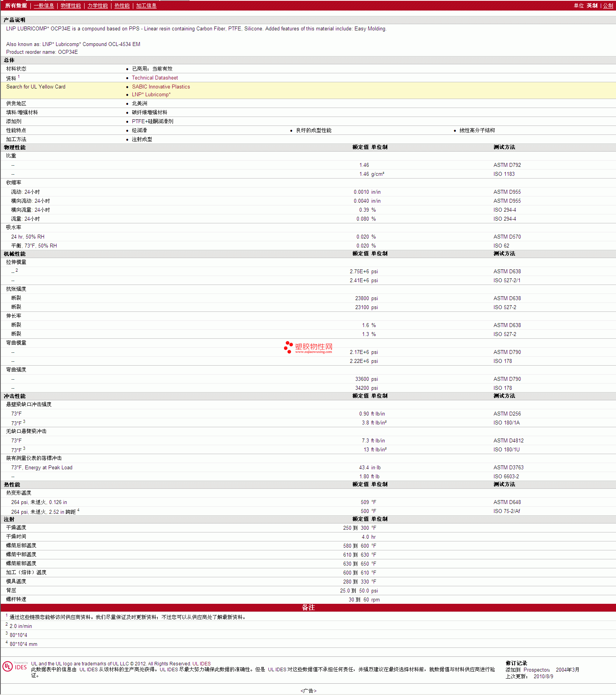Screen dimensions: 616x695
Task: Click the 注射成型 processing method entry
Action: 142,140
